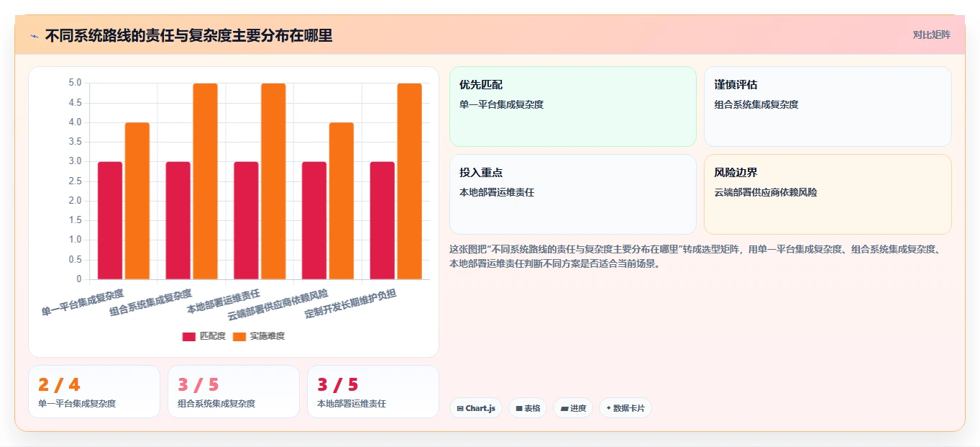980x447 pixels.
Task: Open the 投入重点 matrix card
Action: click(x=573, y=194)
